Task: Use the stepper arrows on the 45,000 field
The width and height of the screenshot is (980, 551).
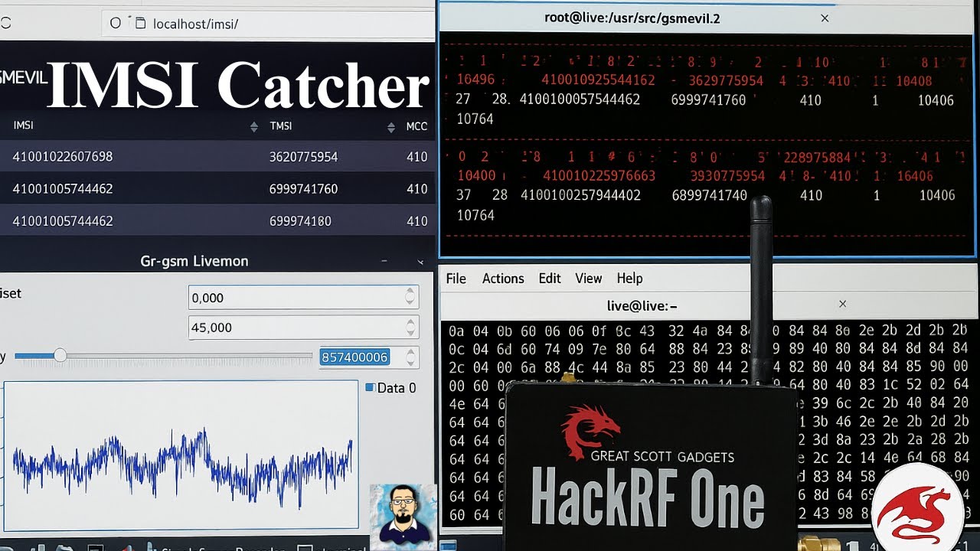Action: (x=410, y=328)
